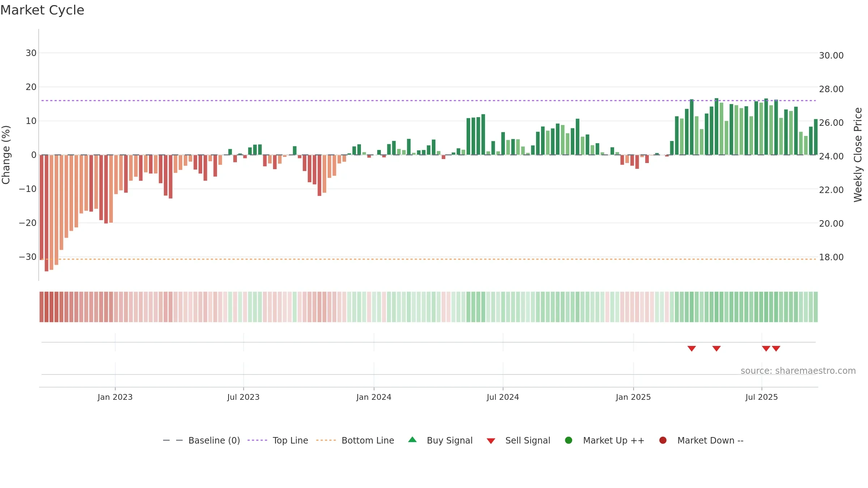Click the first sell signal marker in 2025
Viewport: 868px width, 488px height.
(x=692, y=348)
